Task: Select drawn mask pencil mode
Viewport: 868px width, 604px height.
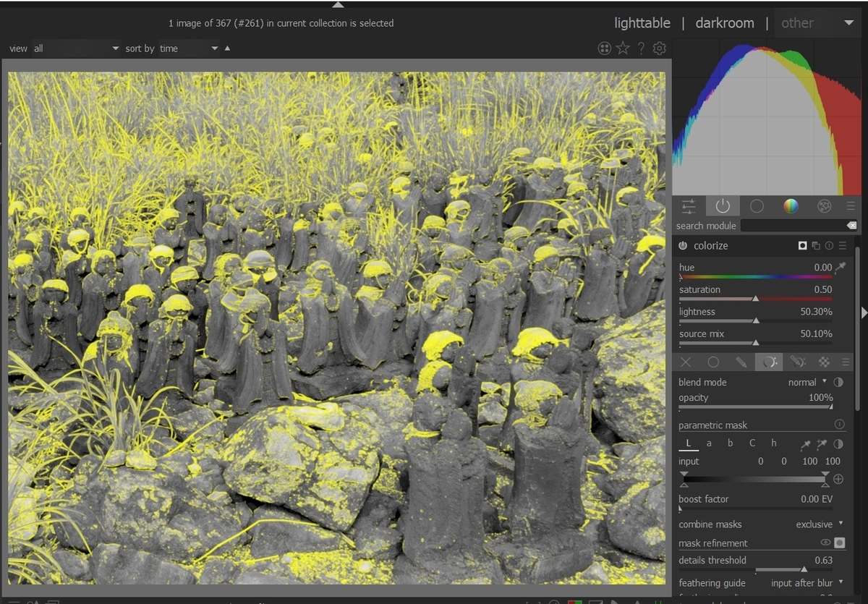Action: click(x=741, y=362)
